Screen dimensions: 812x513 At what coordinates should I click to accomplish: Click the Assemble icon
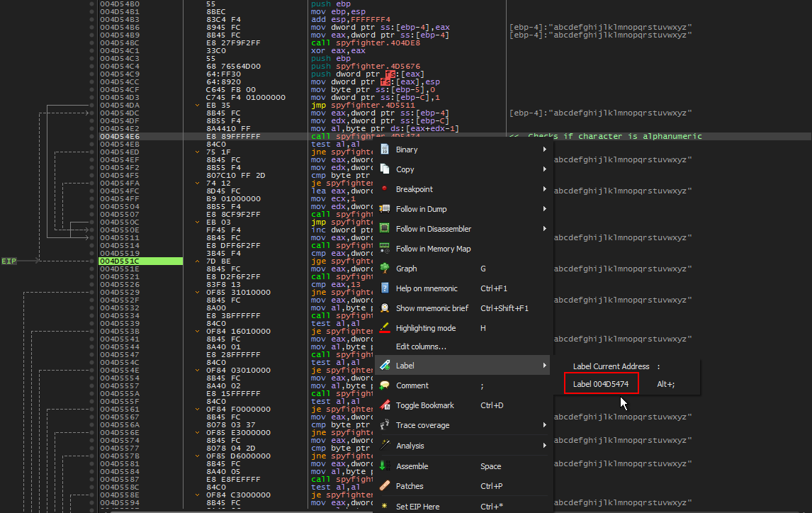[x=384, y=466]
